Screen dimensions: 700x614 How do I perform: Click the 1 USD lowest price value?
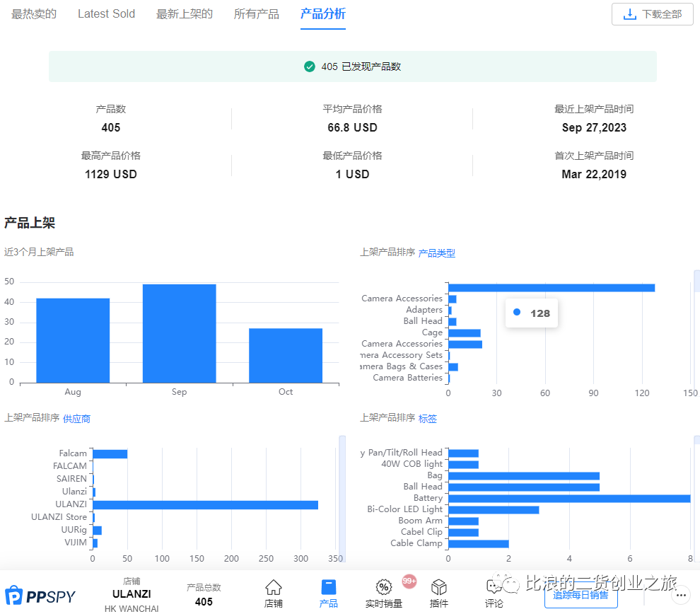(352, 174)
